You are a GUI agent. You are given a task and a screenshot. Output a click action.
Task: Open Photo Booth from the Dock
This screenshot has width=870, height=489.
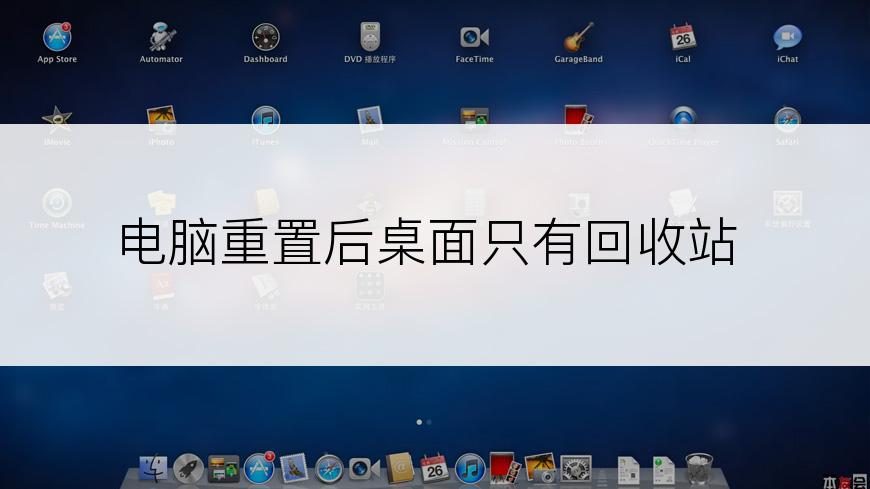click(x=505, y=468)
